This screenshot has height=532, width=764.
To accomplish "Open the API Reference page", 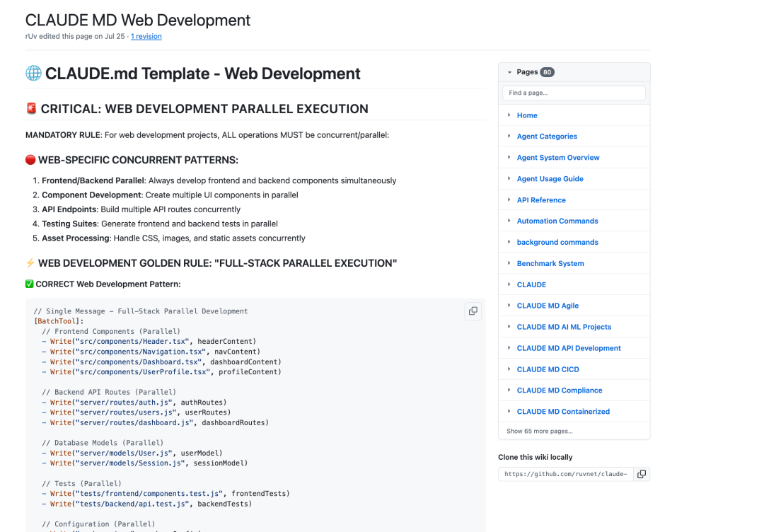I will coord(541,199).
